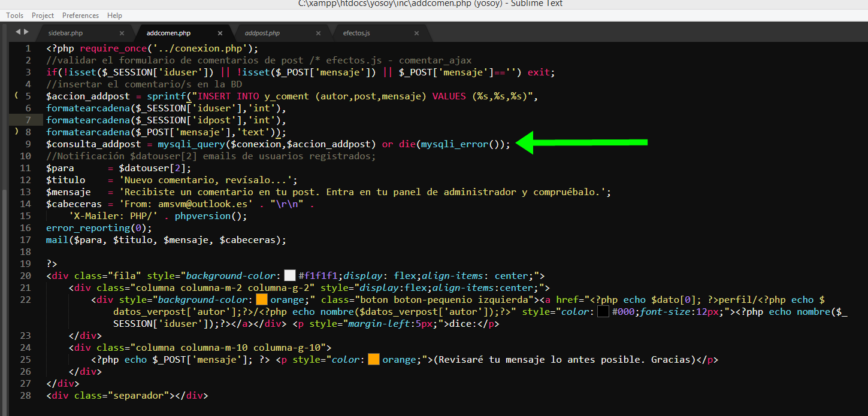Click the opening bracket marker beside line 5

pyautogui.click(x=16, y=96)
